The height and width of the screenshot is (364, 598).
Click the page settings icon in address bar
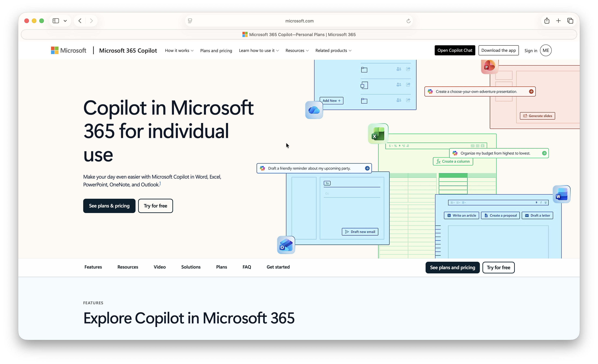190,21
